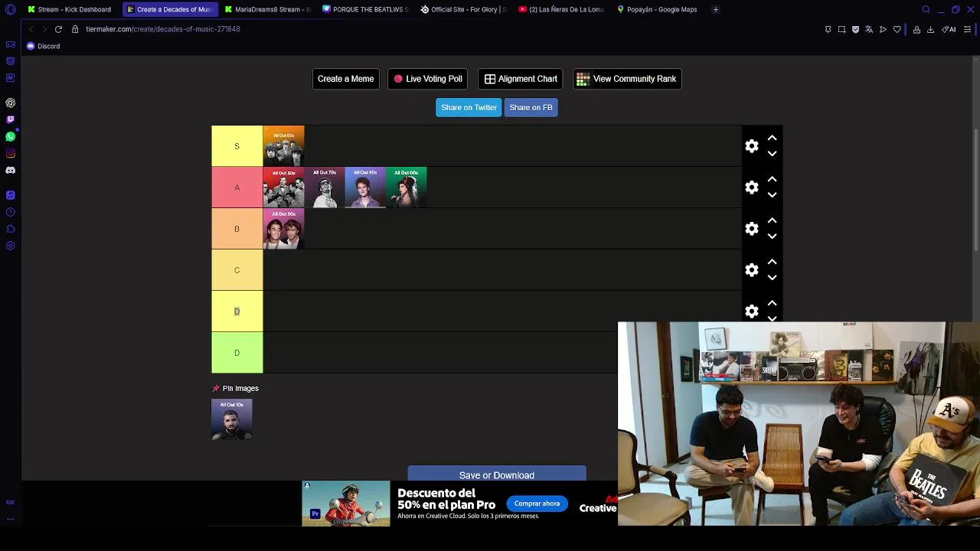Open settings gear for tier S row

(752, 146)
